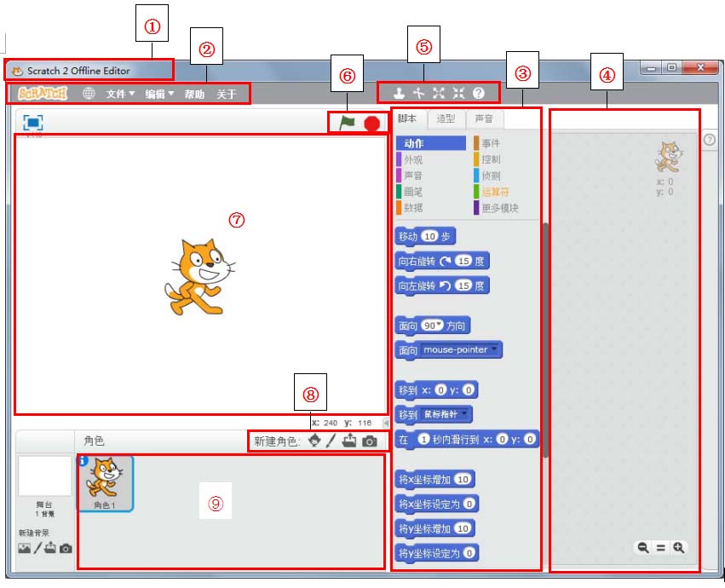725x588 pixels.
Task: Select the 事件 block category
Action: pos(491,143)
